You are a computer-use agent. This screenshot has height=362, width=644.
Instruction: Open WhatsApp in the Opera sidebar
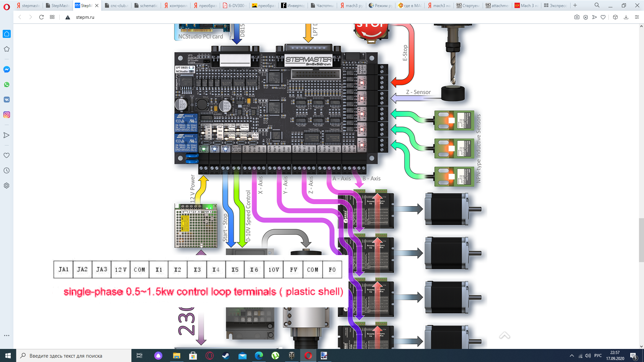pyautogui.click(x=7, y=84)
